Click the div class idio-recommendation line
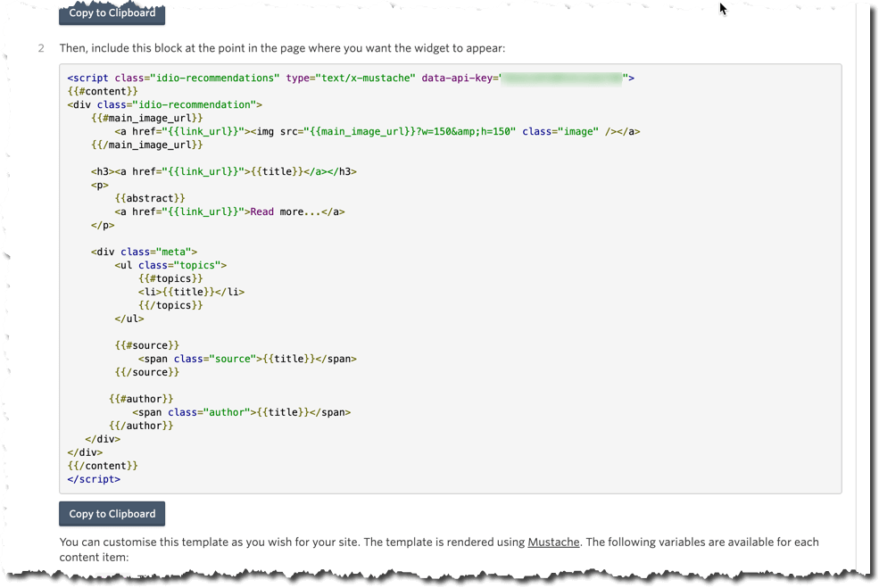 tap(164, 105)
